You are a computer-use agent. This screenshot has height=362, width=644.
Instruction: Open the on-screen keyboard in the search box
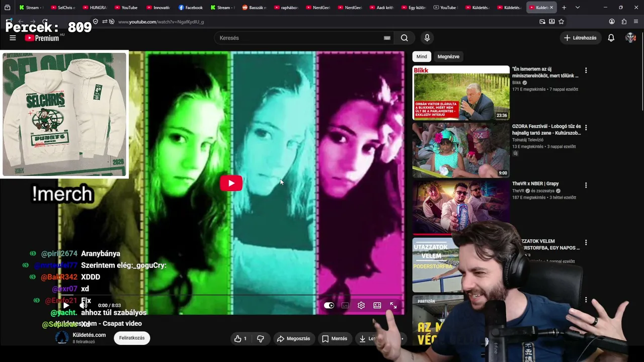click(387, 38)
